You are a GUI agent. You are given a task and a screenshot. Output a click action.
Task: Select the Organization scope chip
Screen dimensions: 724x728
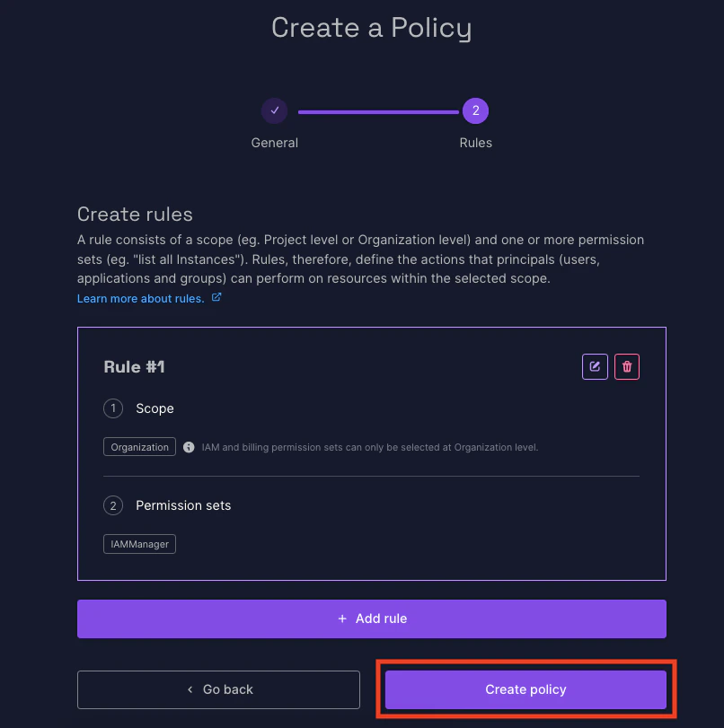139,446
